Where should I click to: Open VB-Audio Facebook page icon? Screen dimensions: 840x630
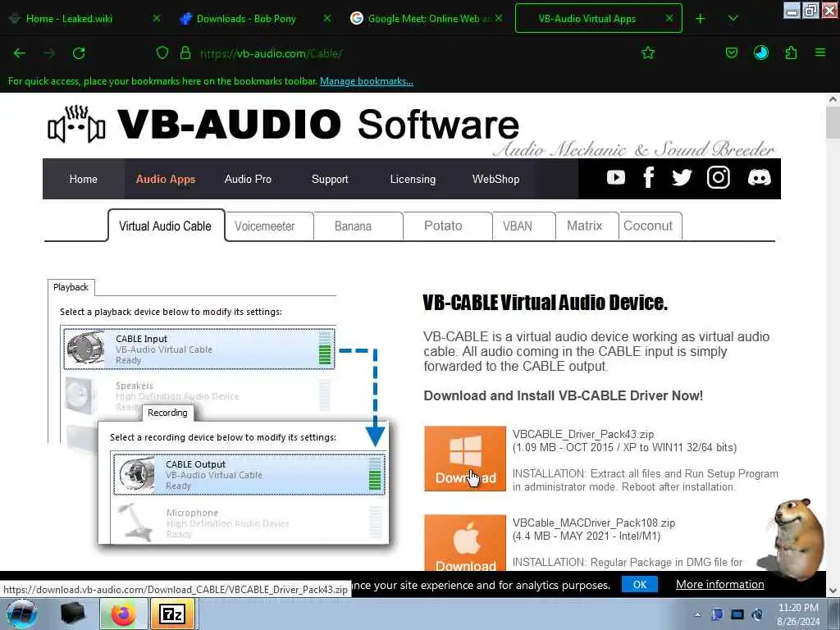649,177
